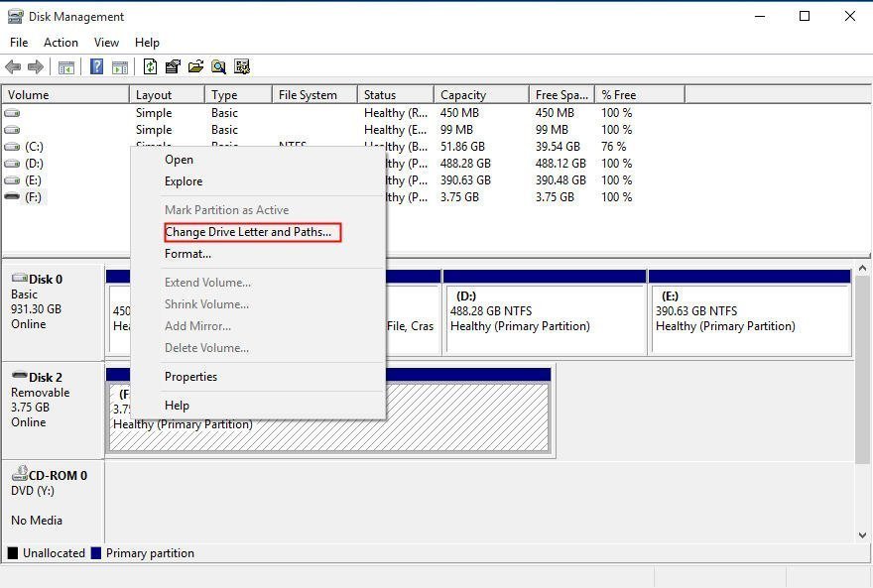The image size is (873, 588).
Task: Open Help via the question-mark toolbar icon
Action: point(95,66)
